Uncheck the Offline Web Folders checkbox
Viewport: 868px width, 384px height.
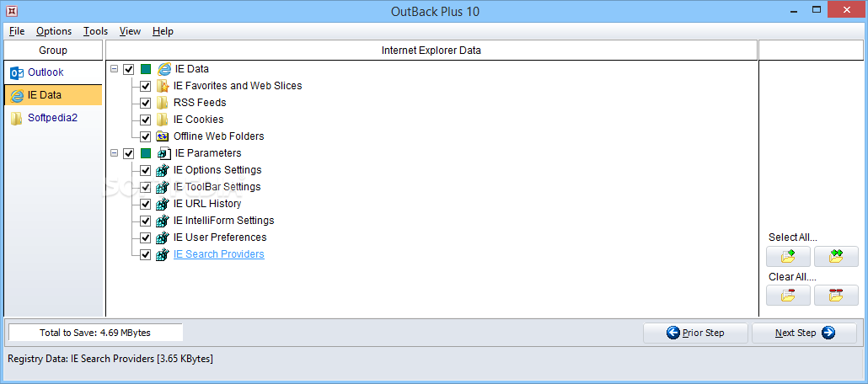tap(146, 136)
